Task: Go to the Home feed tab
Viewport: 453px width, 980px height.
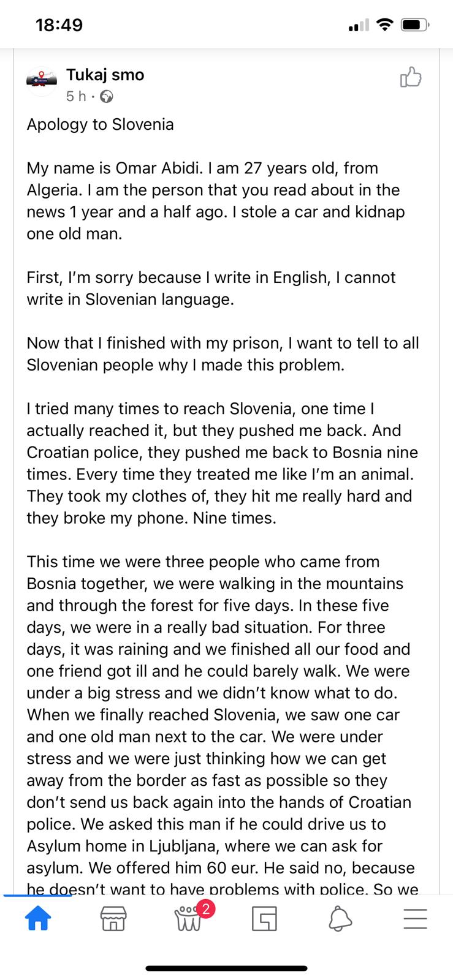Action: (37, 919)
